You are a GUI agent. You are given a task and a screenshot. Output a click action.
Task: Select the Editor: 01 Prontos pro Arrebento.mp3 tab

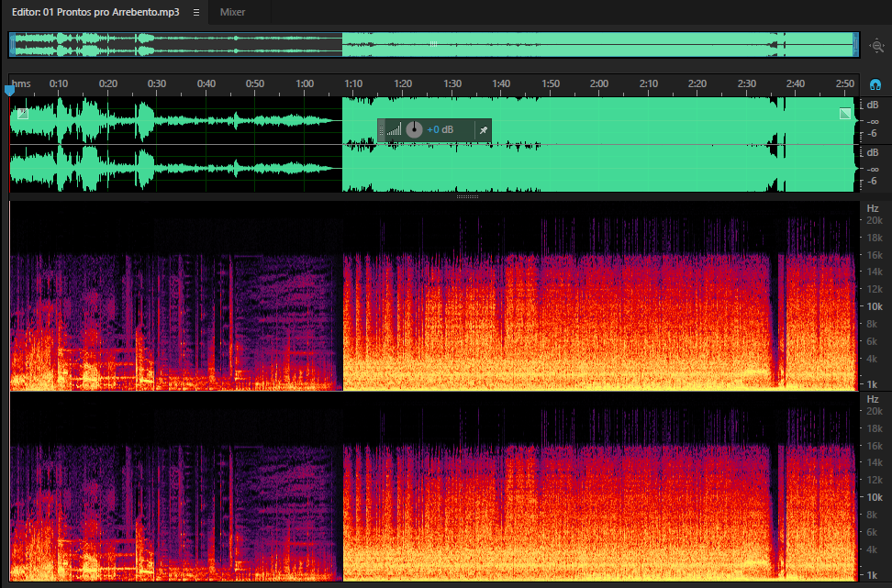pos(95,12)
